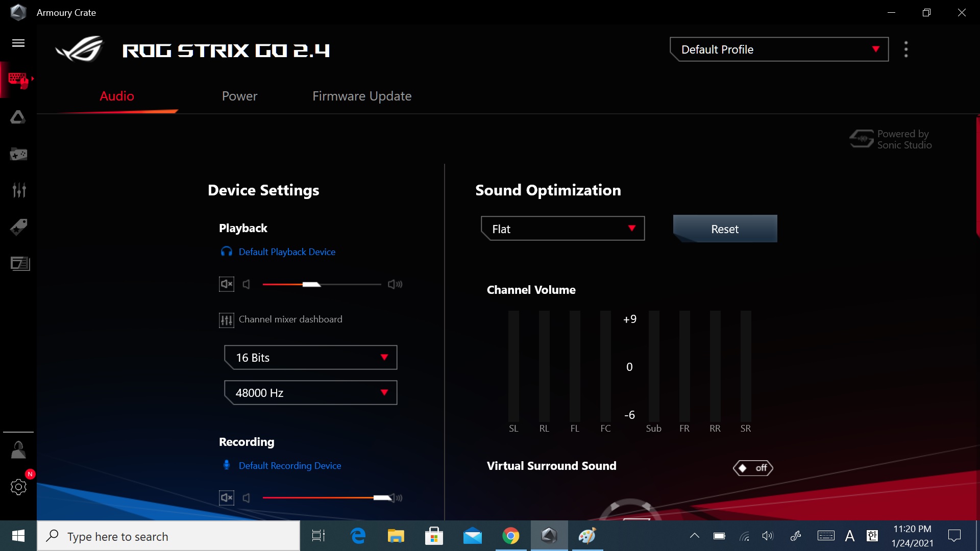Click Default Playback Device link
Screen dimensions: 980x551
pyautogui.click(x=287, y=252)
